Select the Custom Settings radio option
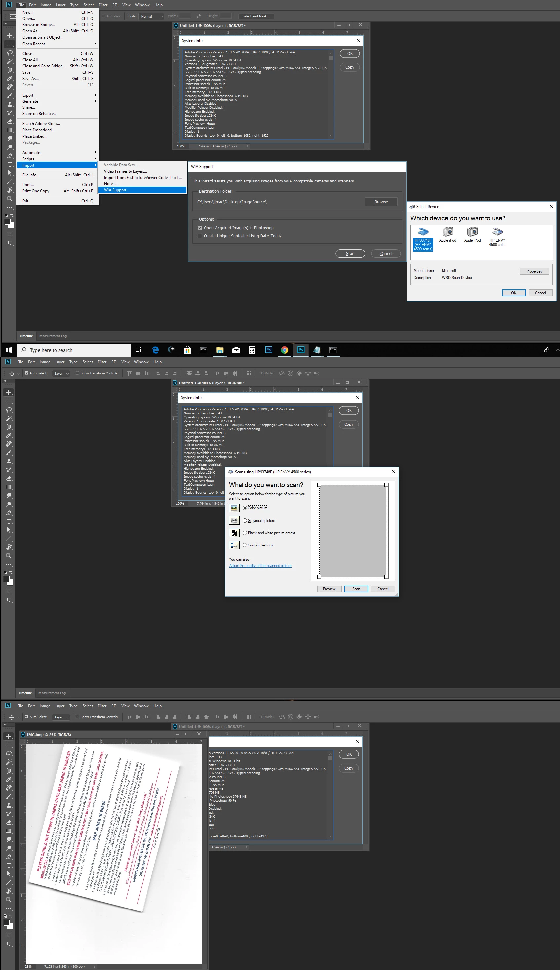 point(245,545)
